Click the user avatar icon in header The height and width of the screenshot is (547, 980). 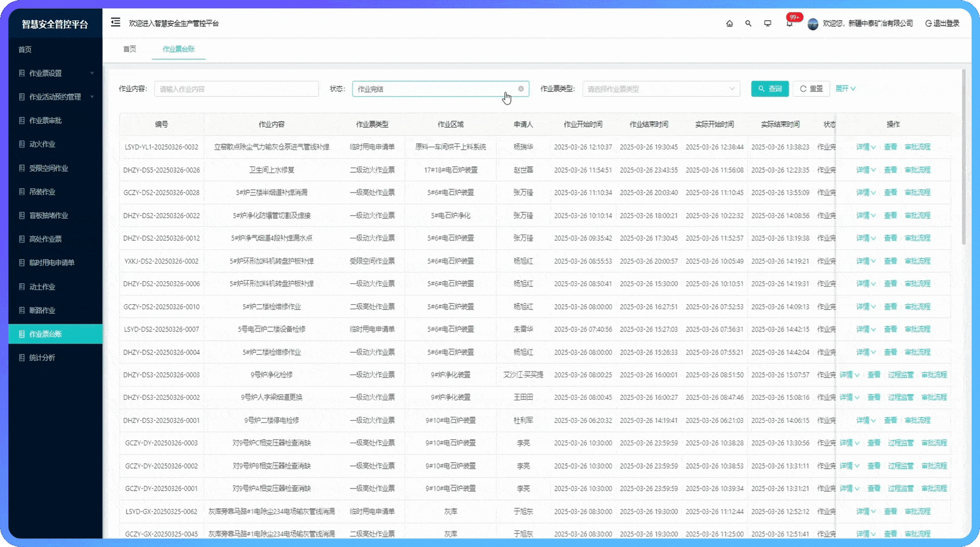[x=813, y=24]
